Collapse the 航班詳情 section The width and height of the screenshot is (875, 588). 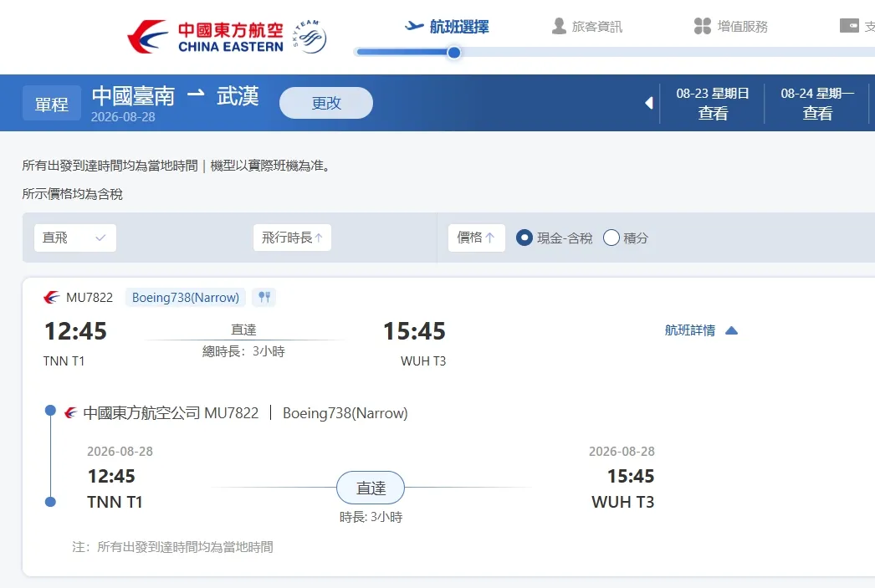701,330
